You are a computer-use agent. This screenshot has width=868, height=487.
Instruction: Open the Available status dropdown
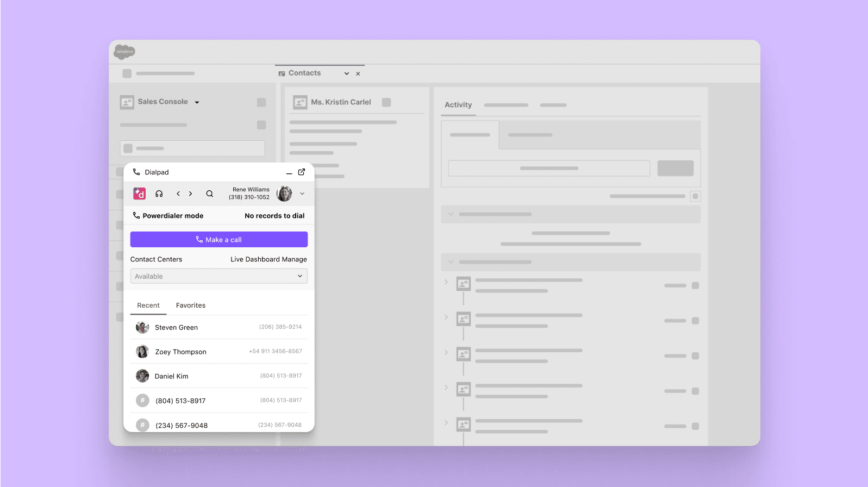tap(218, 276)
